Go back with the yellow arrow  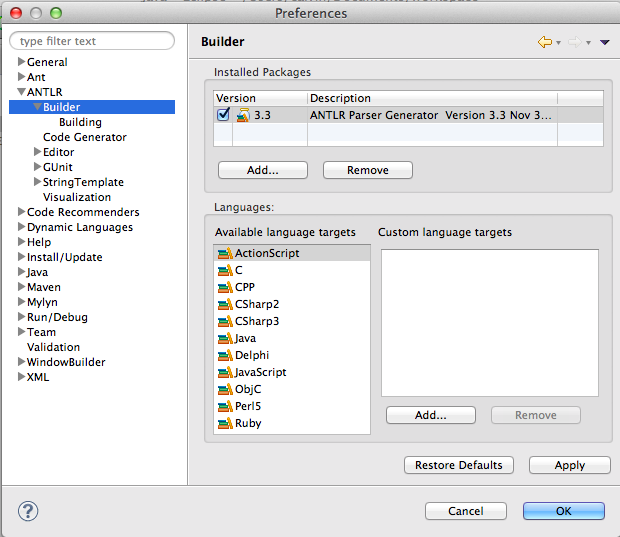(545, 42)
